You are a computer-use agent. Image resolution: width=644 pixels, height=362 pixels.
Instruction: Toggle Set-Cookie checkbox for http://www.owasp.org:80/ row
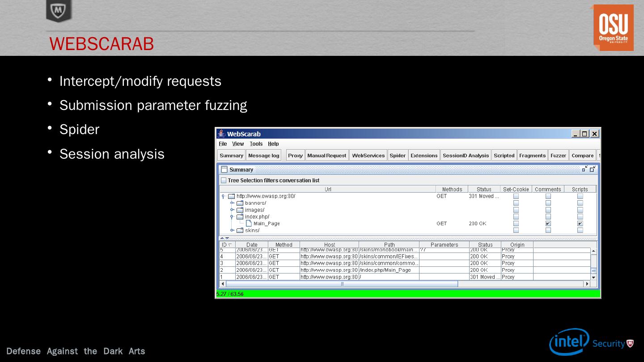tap(516, 196)
